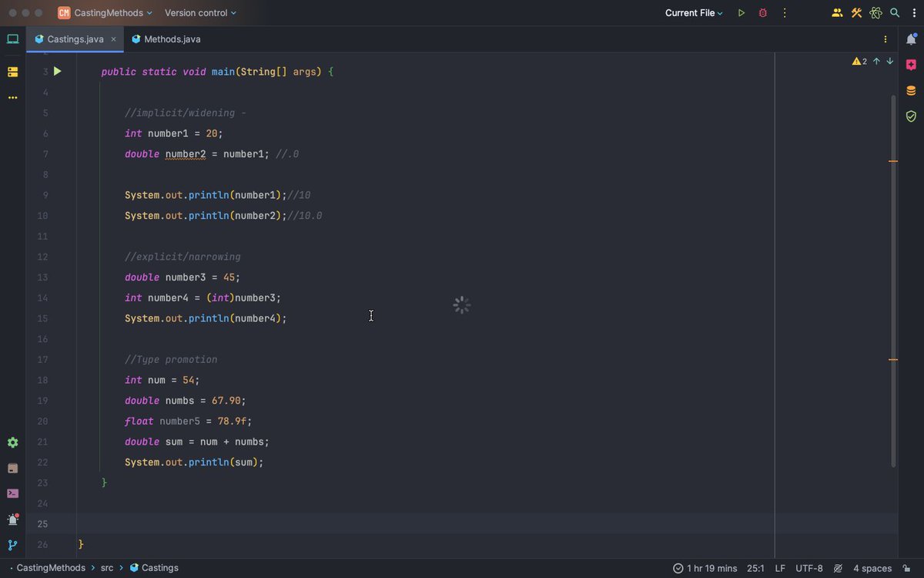Jump to the next highlighted warning arrow
Screen dimensions: 924x578
pyautogui.click(x=889, y=62)
